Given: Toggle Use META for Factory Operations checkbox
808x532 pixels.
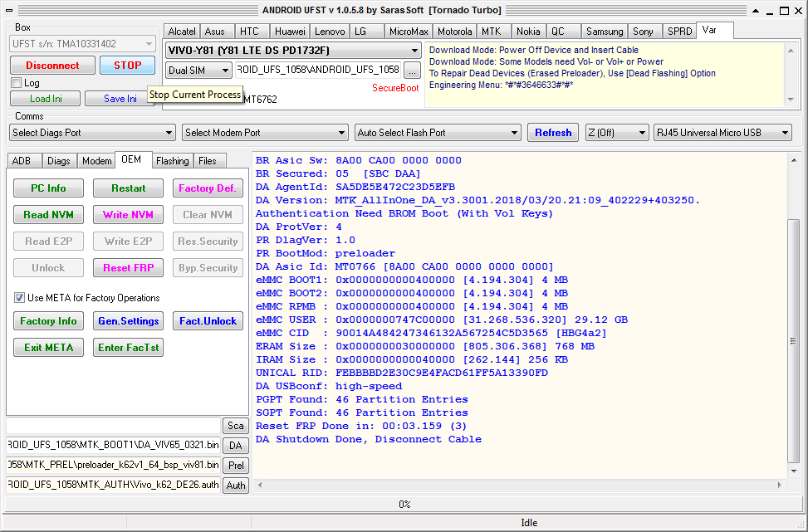Looking at the screenshot, I should pos(19,298).
